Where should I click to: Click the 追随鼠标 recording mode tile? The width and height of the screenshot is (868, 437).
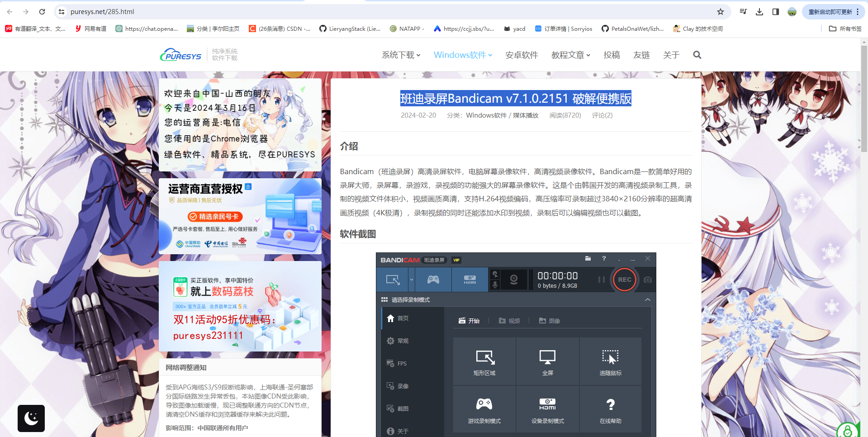[x=611, y=361]
